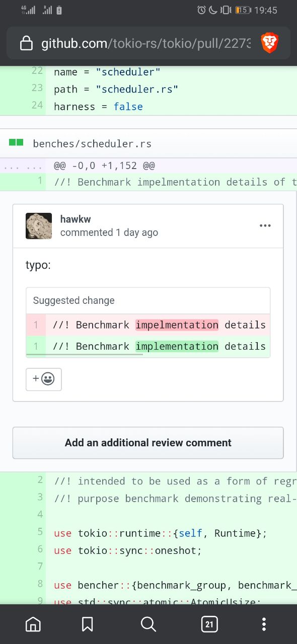The width and height of the screenshot is (297, 644).
Task: Tap battery indicator in status bar
Action: coord(243,10)
